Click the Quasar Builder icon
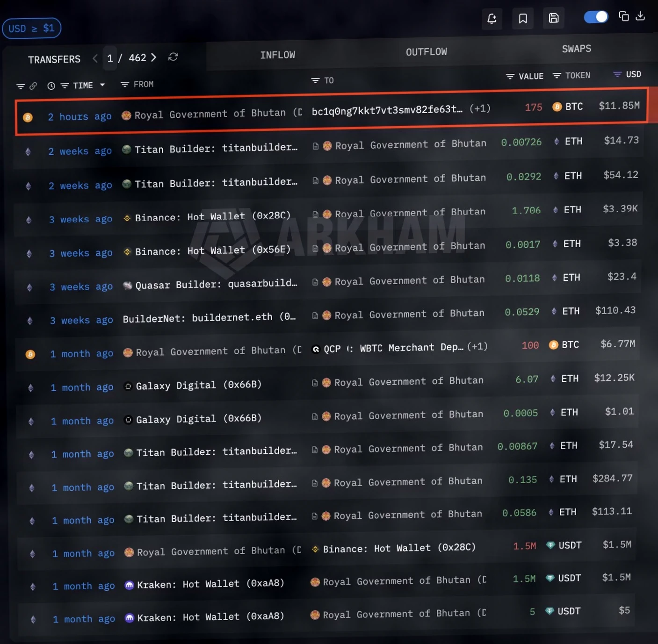Screen dimensions: 658x644 click(128, 286)
